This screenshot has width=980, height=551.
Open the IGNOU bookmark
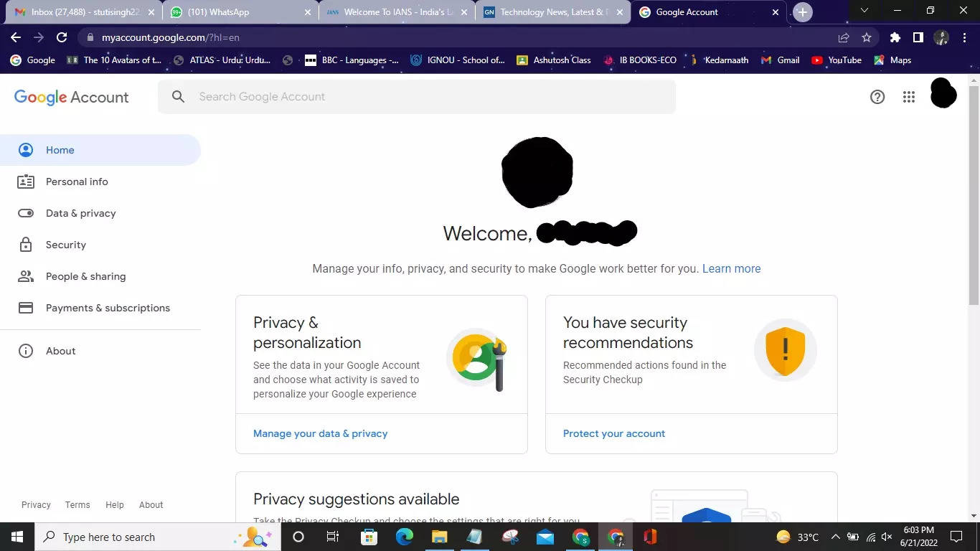coord(458,60)
